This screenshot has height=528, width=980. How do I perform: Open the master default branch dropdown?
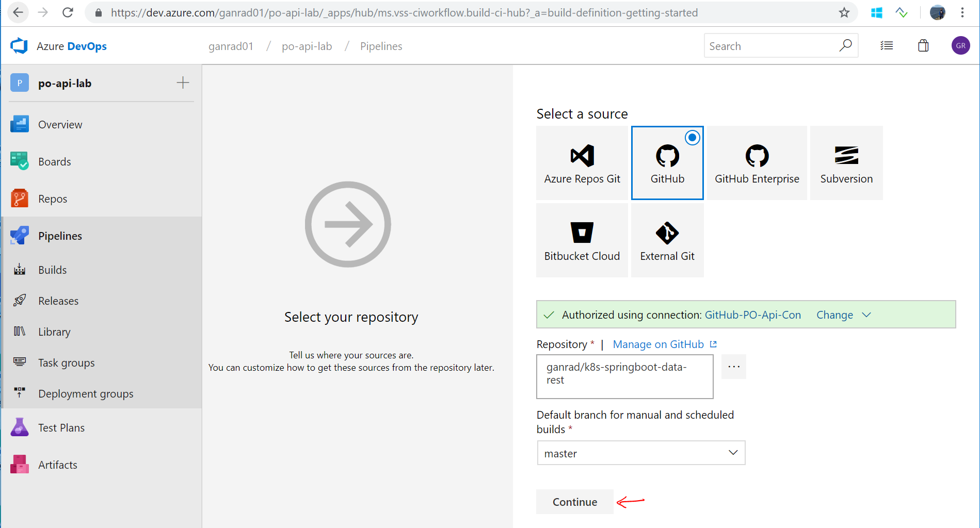(x=641, y=453)
